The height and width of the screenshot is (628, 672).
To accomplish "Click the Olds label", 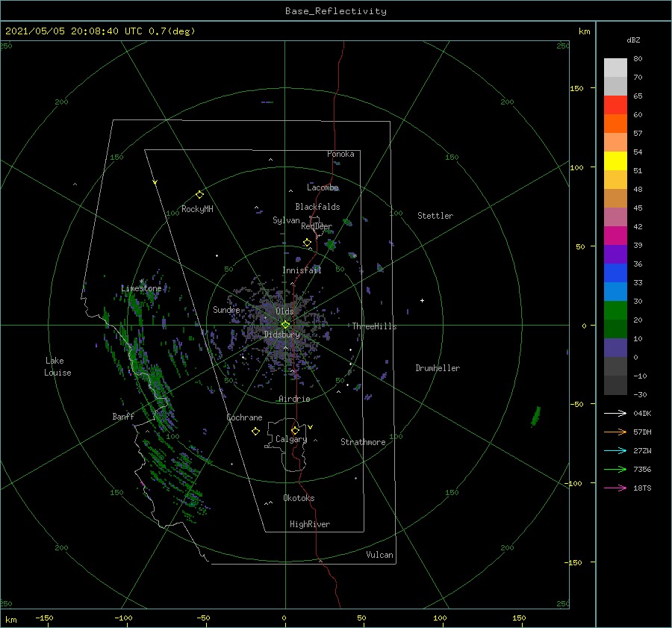I will point(284,311).
